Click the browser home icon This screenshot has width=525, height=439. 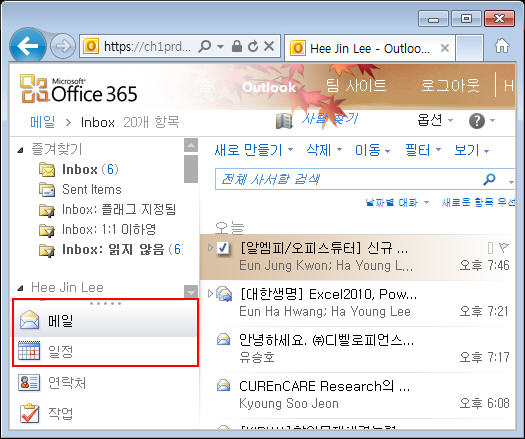[x=502, y=46]
